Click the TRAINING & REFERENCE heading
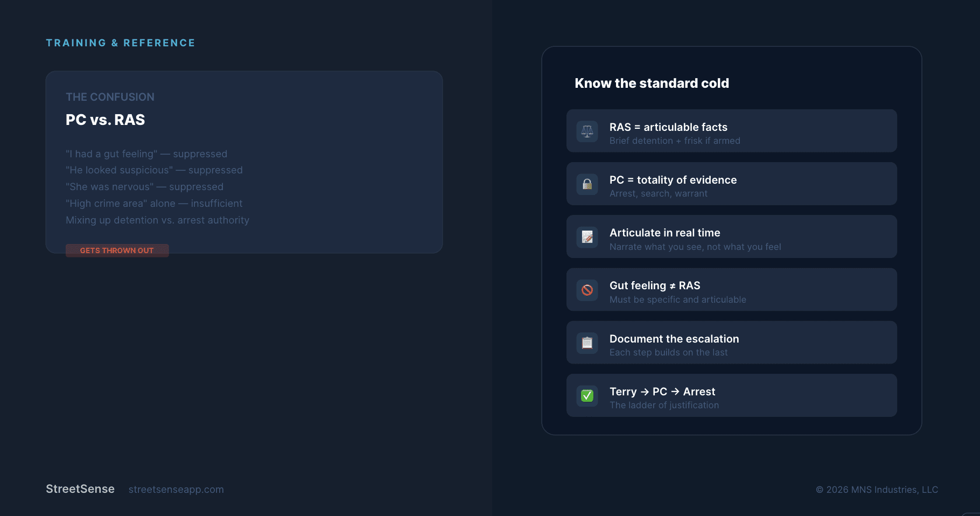Viewport: 980px width, 516px height. tap(121, 43)
